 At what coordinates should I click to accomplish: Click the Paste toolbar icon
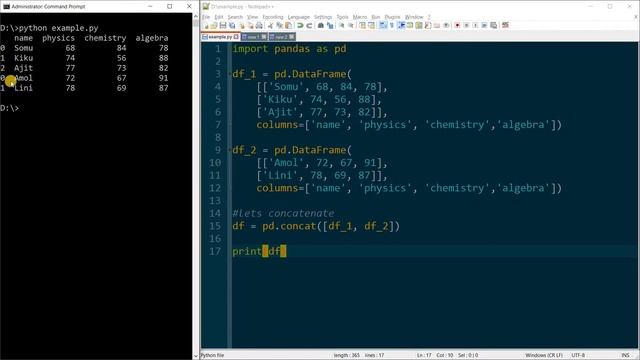pos(288,25)
